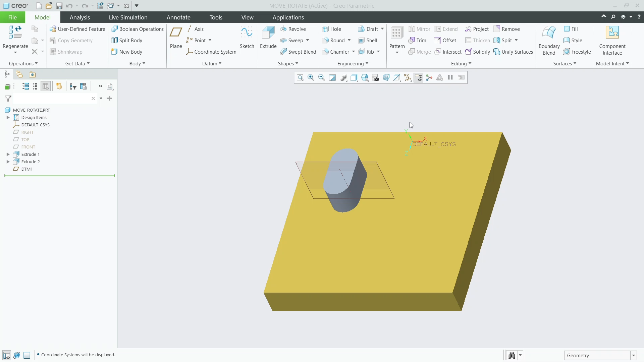Expand the Extrude 2 tree node

8,162
